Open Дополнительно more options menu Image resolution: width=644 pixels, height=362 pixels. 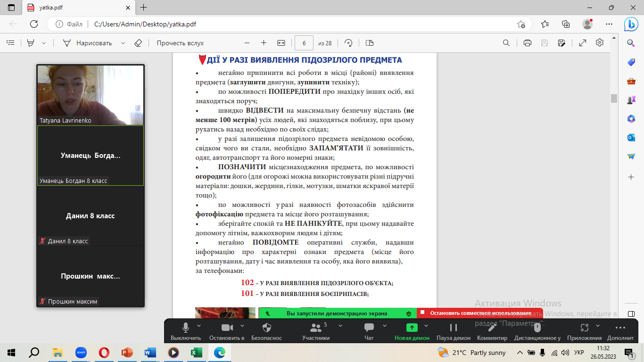(620, 331)
